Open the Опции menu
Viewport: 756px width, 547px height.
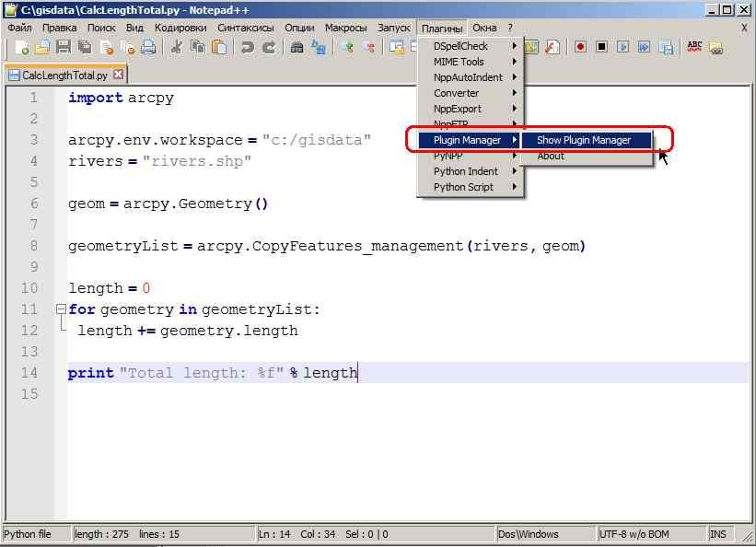[x=299, y=28]
